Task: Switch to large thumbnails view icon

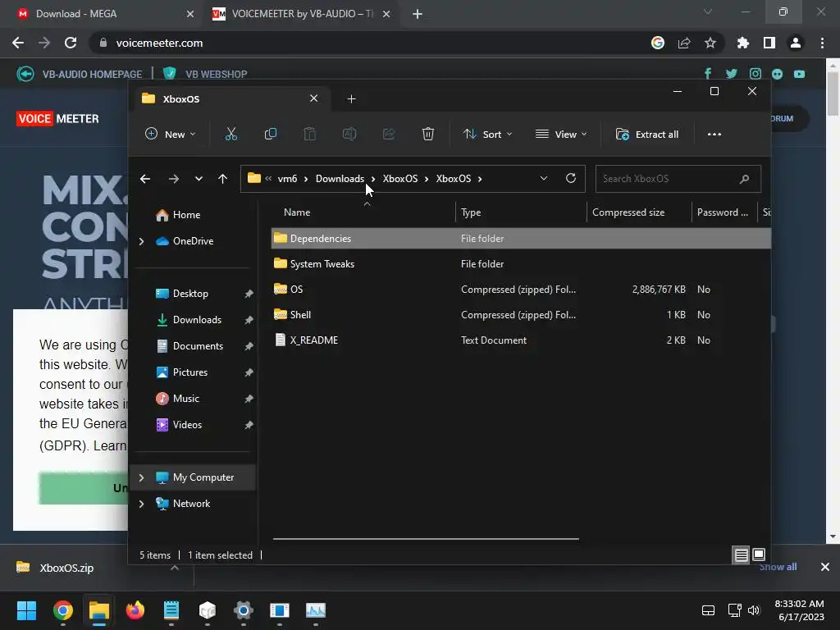Action: pyautogui.click(x=759, y=555)
